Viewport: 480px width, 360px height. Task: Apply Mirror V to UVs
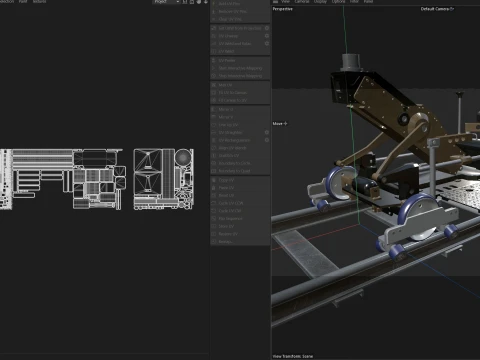coord(240,117)
